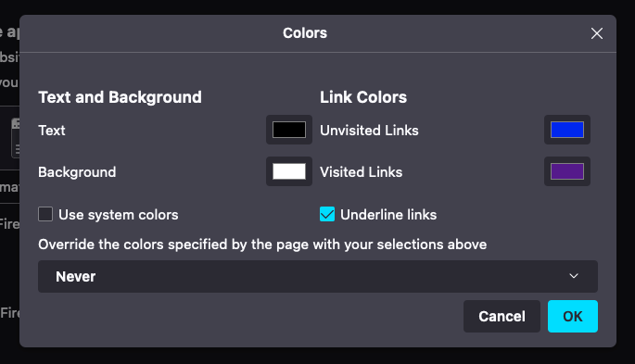Click the Override the colors description text
This screenshot has width=635, height=364.
(x=262, y=245)
